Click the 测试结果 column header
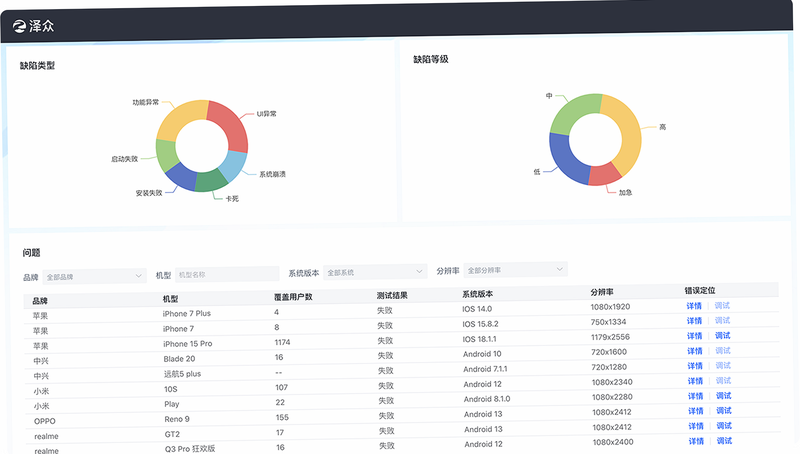This screenshot has height=454, width=800. coord(392,295)
